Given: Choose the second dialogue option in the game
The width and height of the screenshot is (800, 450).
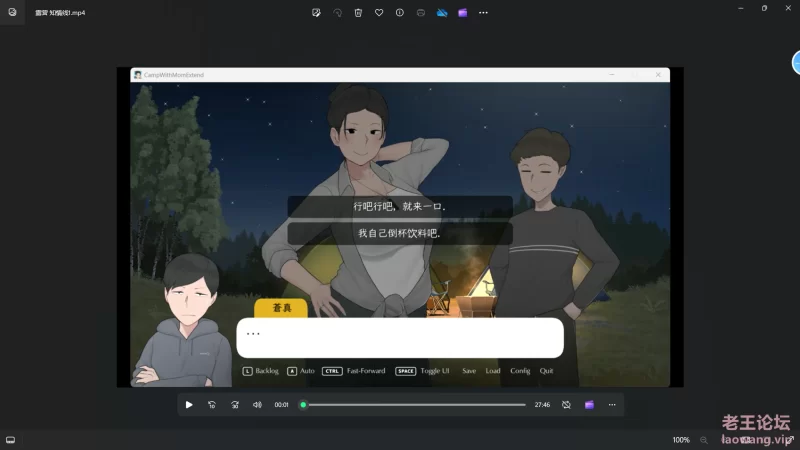Looking at the screenshot, I should 400,233.
